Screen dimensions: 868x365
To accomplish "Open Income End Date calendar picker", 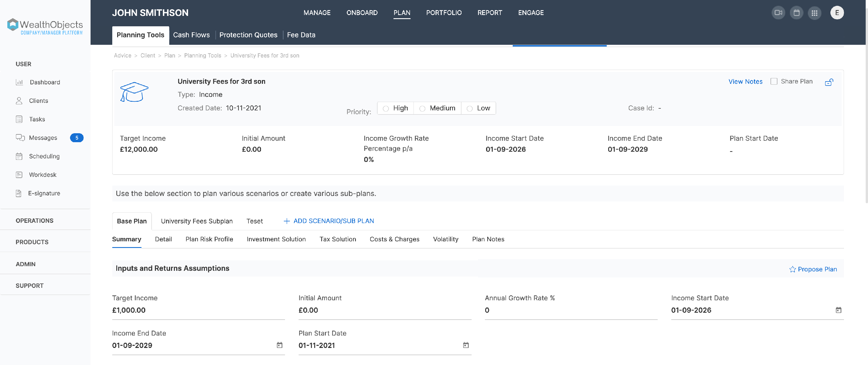I will (x=279, y=345).
